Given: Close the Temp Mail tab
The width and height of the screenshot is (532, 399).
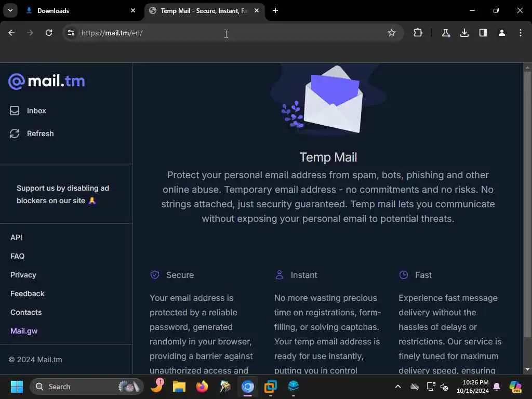Looking at the screenshot, I should coord(257,11).
